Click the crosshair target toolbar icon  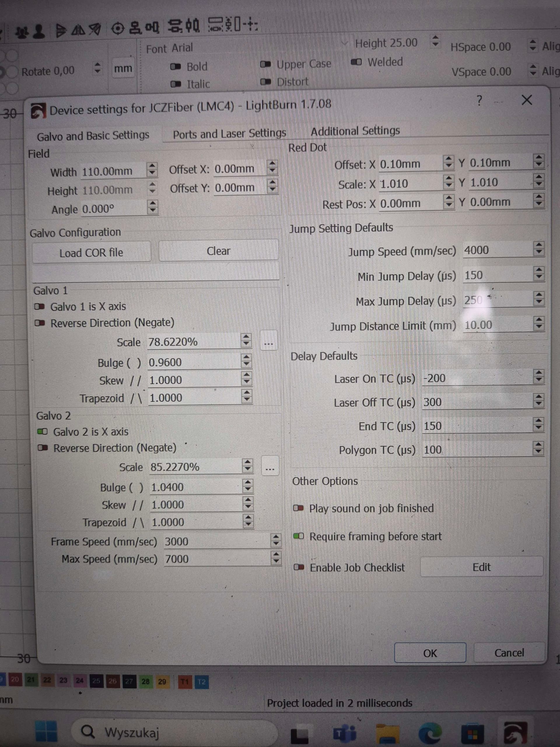[118, 29]
